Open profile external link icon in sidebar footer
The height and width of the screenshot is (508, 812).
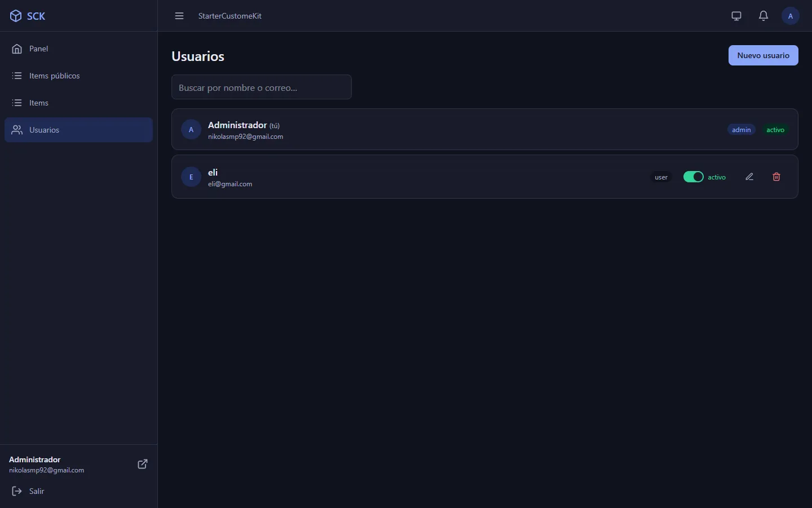143,464
